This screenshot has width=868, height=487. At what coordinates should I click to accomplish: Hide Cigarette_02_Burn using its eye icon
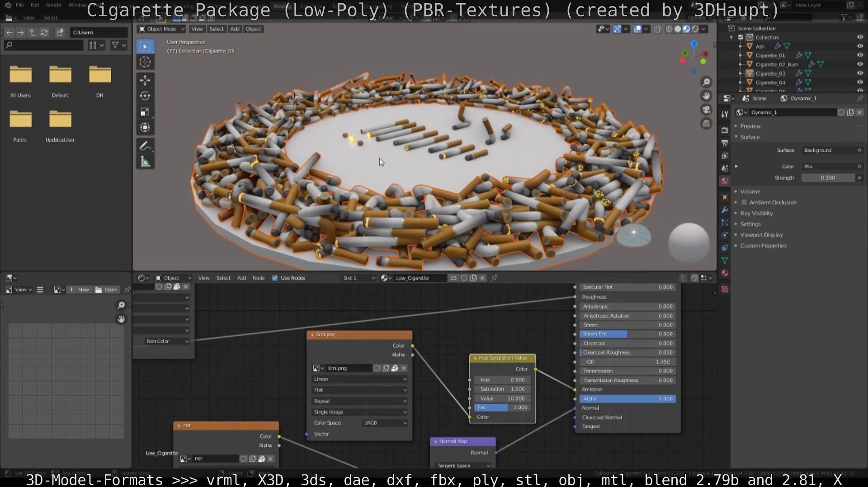coord(860,65)
